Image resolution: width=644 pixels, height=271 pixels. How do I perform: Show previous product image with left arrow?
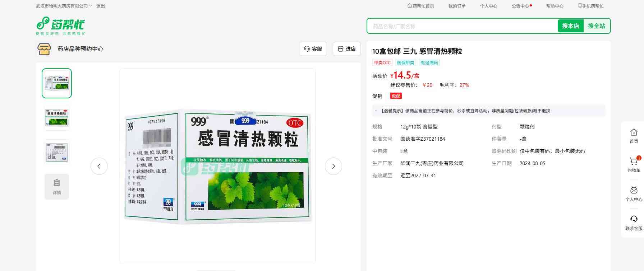pyautogui.click(x=99, y=166)
